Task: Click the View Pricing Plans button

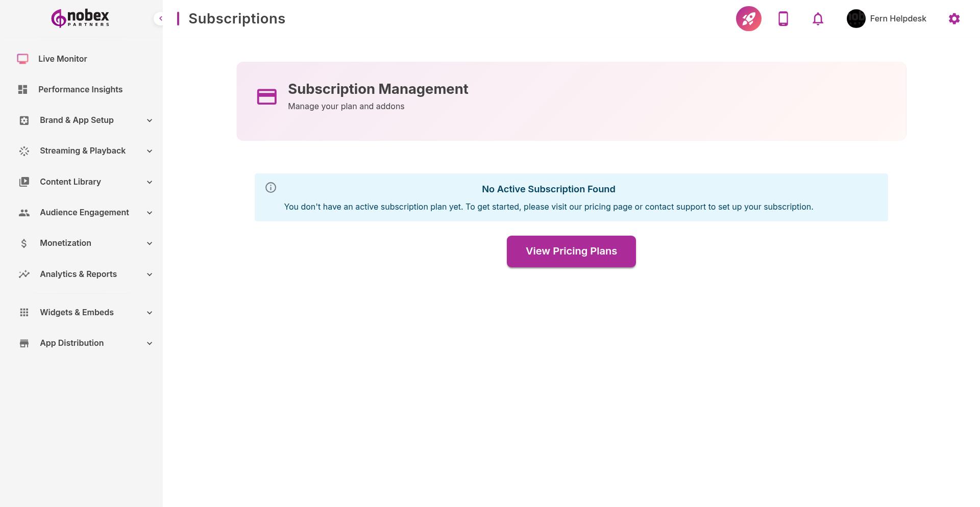Action: coord(571,251)
